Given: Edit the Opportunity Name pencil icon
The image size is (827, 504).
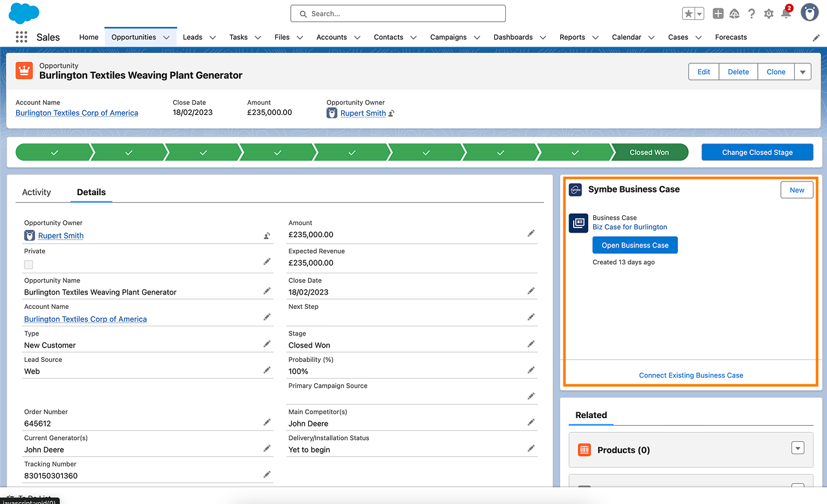Looking at the screenshot, I should [267, 291].
